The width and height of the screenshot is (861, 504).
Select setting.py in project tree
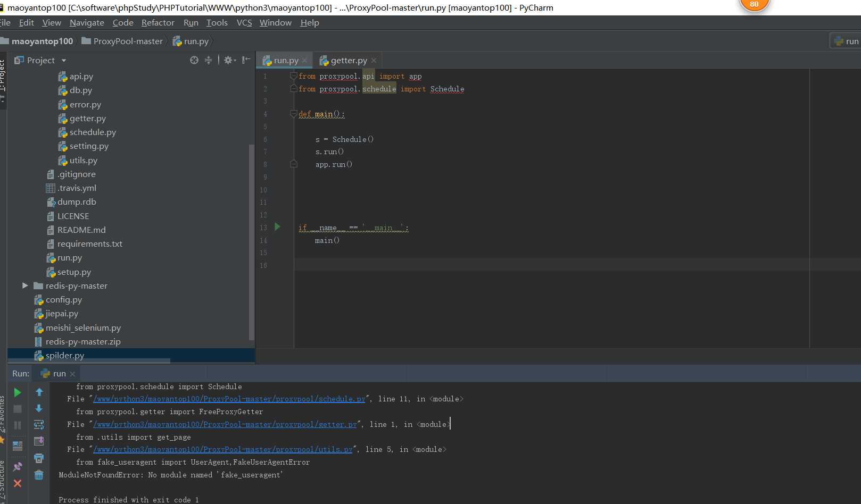83,146
